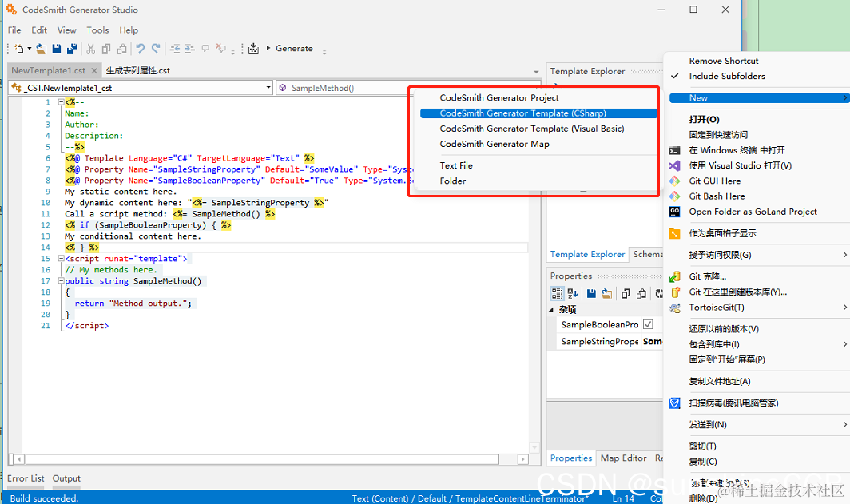Viewport: 850px width, 504px height.
Task: Click 使用 Visual Studio 打开 icon
Action: (x=674, y=165)
